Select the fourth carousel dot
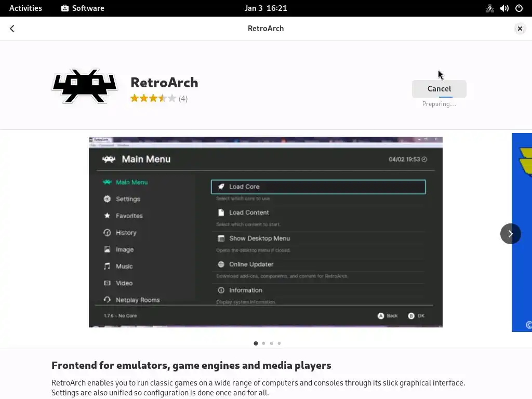This screenshot has height=399, width=532. click(x=279, y=343)
